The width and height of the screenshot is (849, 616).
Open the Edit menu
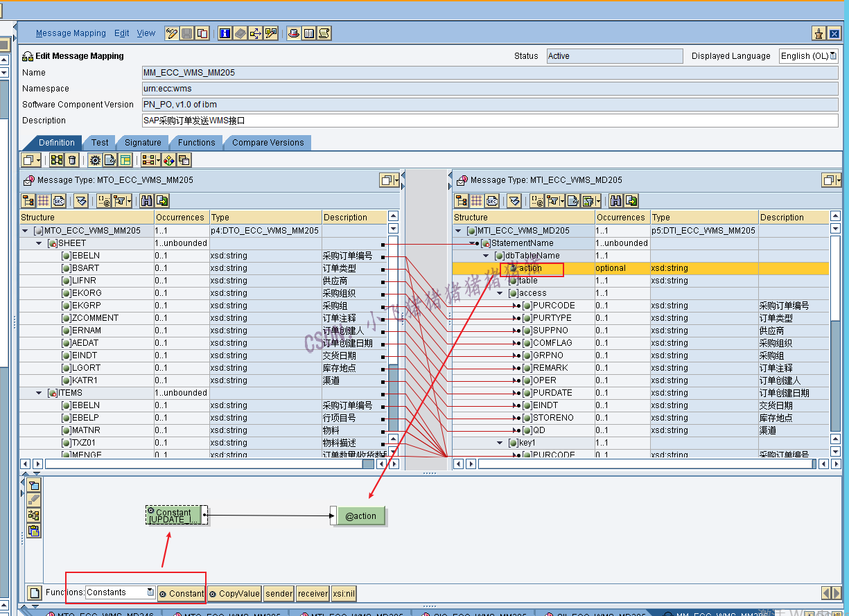[122, 33]
